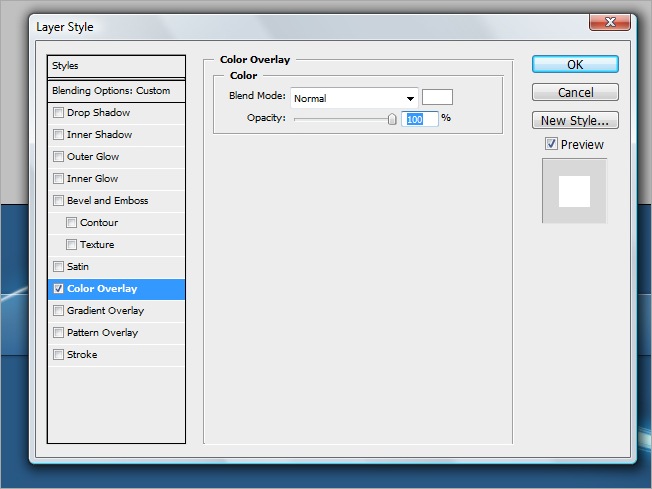
Task: Select the Drop Shadow label
Action: tap(99, 113)
